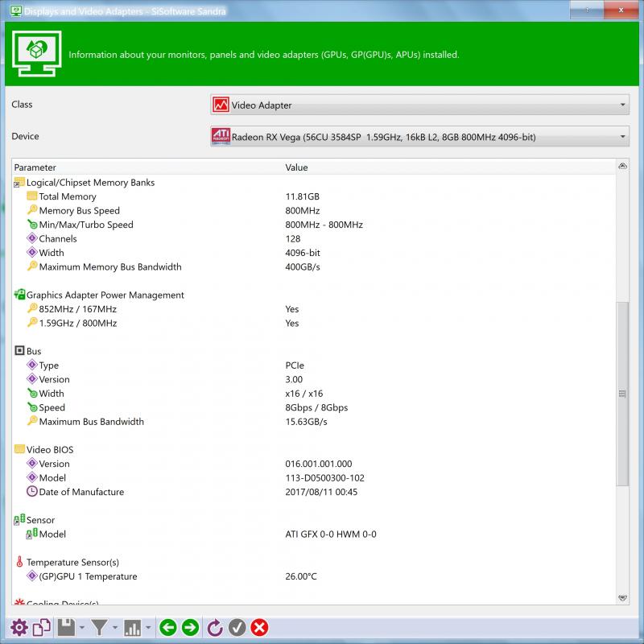
Task: Click the bar chart toolbar icon
Action: (132, 628)
